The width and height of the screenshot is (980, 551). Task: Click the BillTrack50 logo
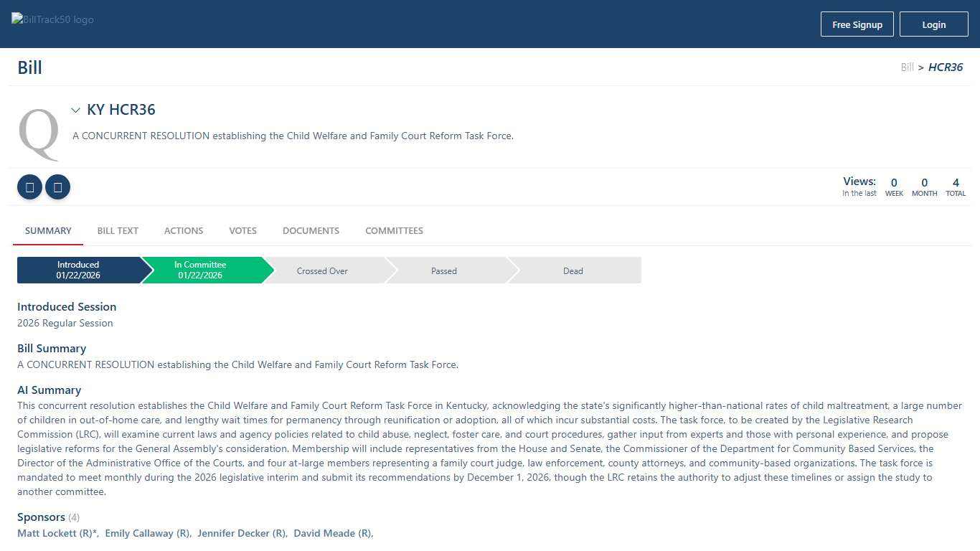pyautogui.click(x=52, y=19)
